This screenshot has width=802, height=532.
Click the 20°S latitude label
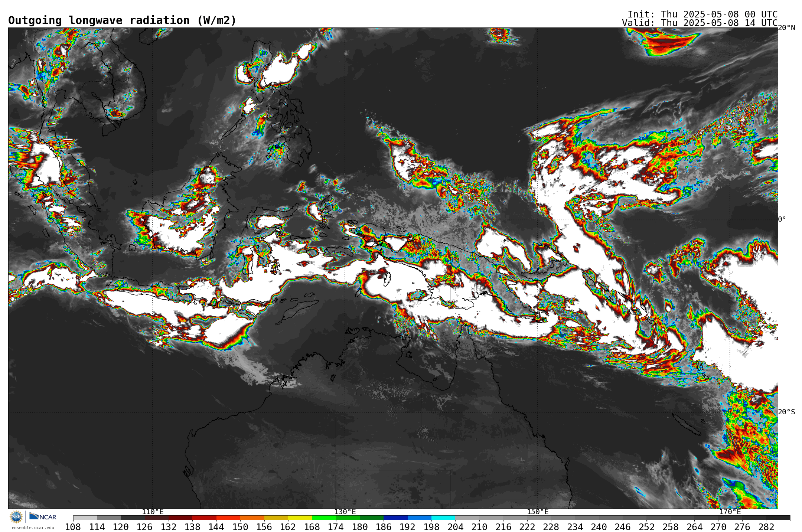pyautogui.click(x=786, y=412)
